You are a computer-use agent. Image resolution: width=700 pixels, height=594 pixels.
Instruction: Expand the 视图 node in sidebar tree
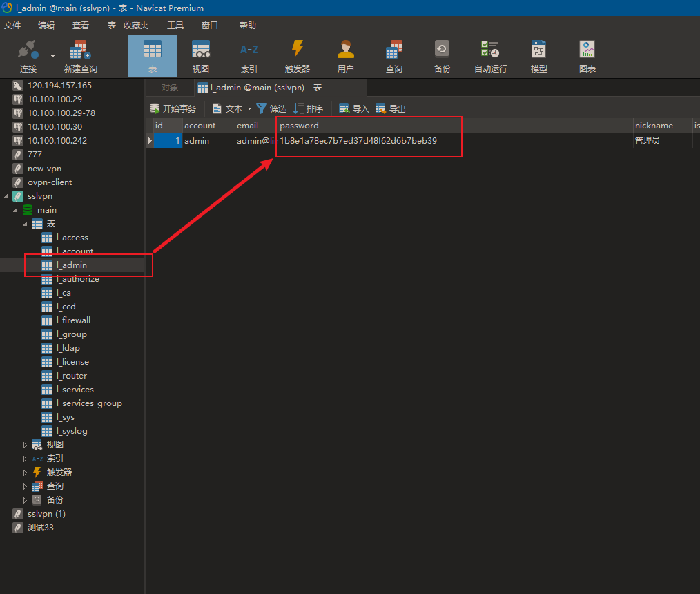point(26,445)
